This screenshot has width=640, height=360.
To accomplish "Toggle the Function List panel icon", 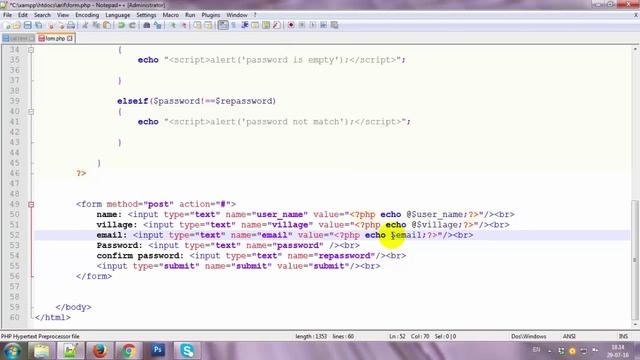I will pos(276,25).
